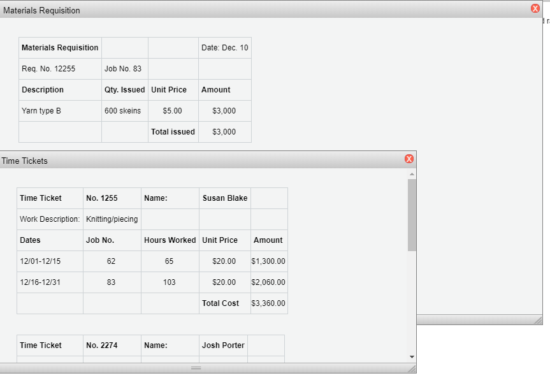Click the 'Susan Blake' name cell
Image resolution: width=550 pixels, height=392 pixels.
click(225, 198)
